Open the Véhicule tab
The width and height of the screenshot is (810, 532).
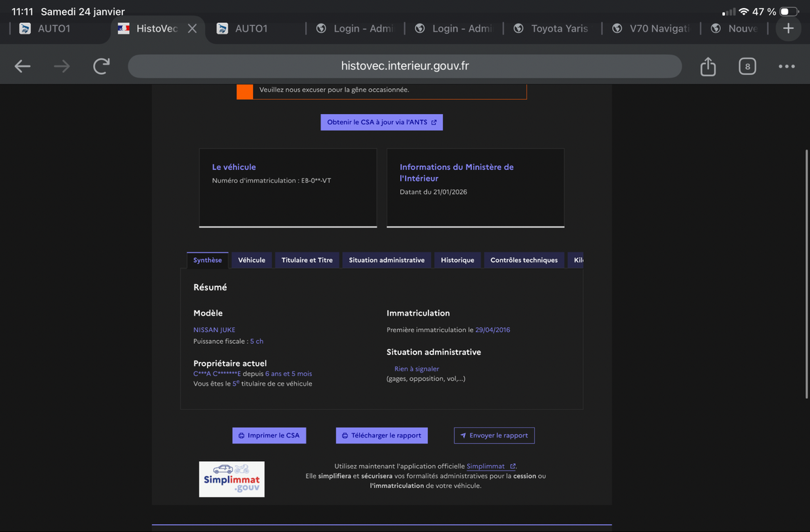pos(252,260)
